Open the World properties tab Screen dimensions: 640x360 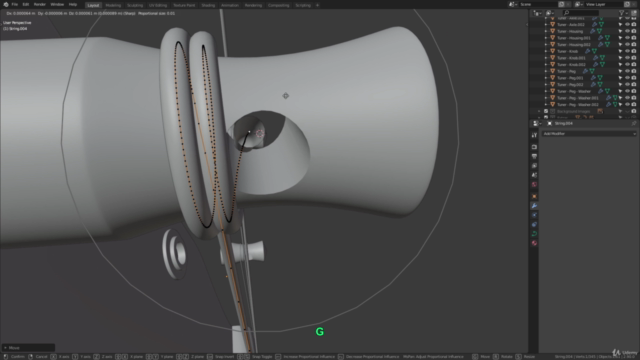coord(534,184)
